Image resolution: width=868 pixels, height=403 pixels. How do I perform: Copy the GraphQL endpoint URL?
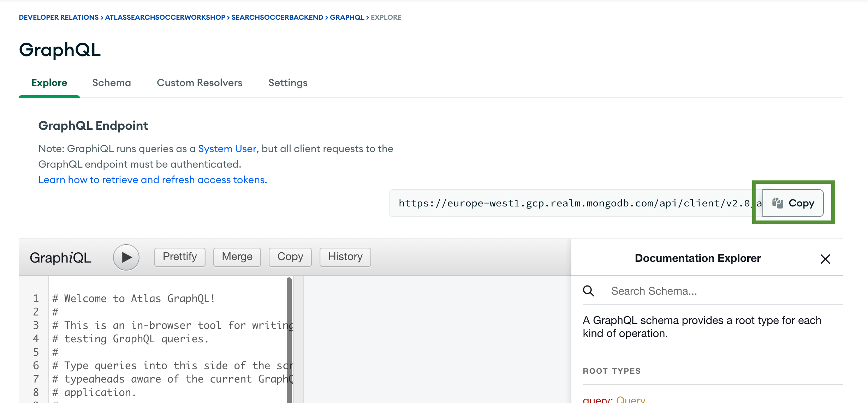pyautogui.click(x=793, y=203)
